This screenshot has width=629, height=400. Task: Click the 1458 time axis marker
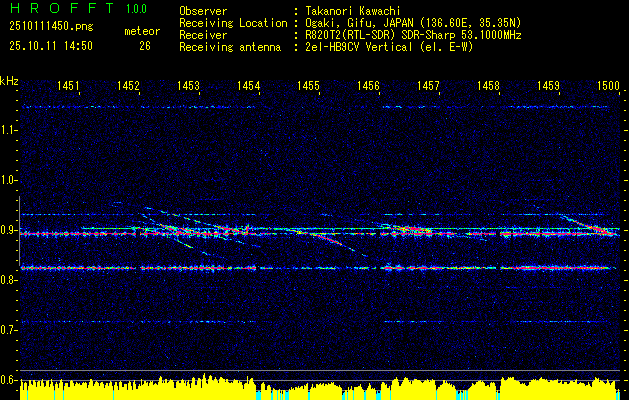point(488,85)
